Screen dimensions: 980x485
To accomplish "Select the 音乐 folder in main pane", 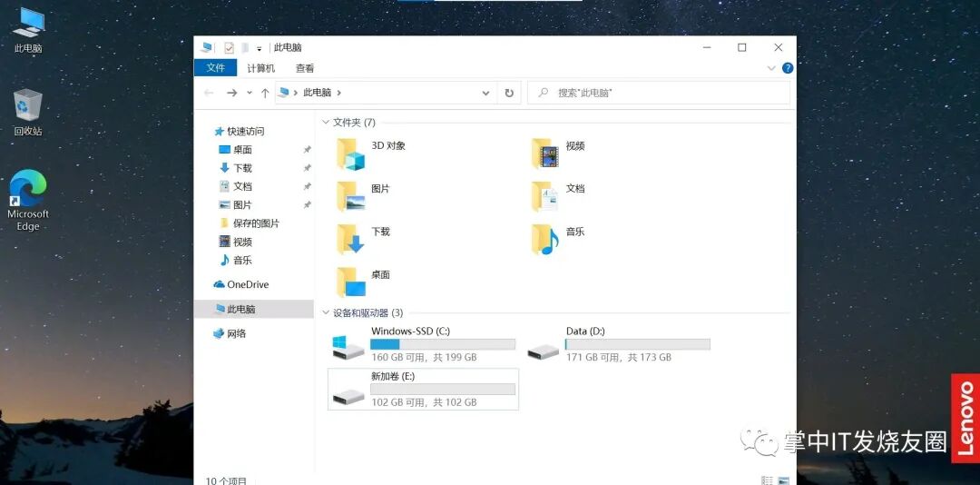I will pos(545,240).
